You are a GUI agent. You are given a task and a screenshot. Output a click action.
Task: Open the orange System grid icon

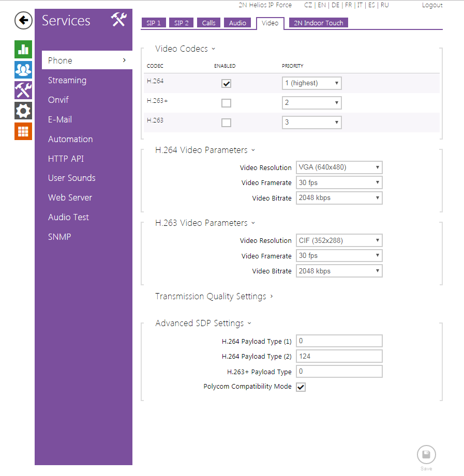pos(23,131)
